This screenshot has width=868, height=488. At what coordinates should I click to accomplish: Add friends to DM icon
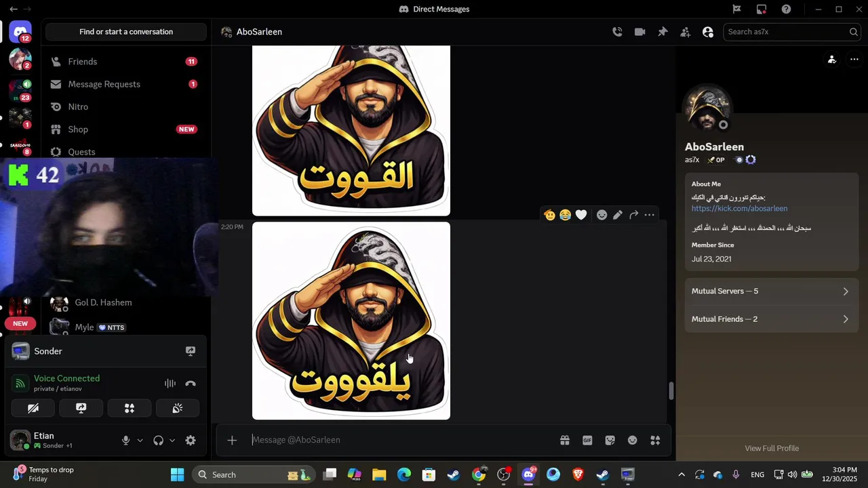coord(686,32)
